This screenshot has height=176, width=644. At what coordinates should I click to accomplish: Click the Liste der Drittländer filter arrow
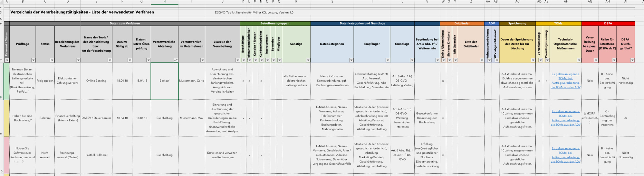click(482, 60)
